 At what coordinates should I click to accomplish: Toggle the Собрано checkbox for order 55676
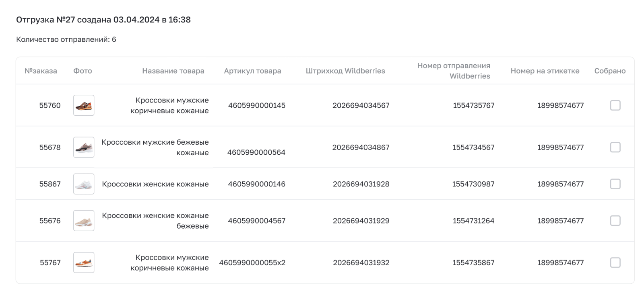(615, 221)
